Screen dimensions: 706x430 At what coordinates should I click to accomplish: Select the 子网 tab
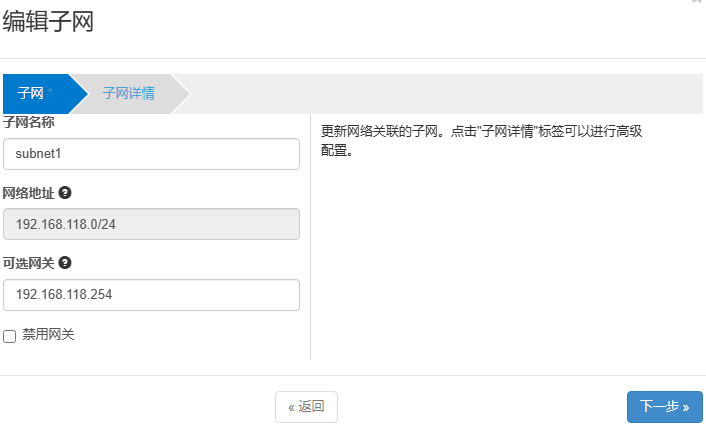point(31,93)
